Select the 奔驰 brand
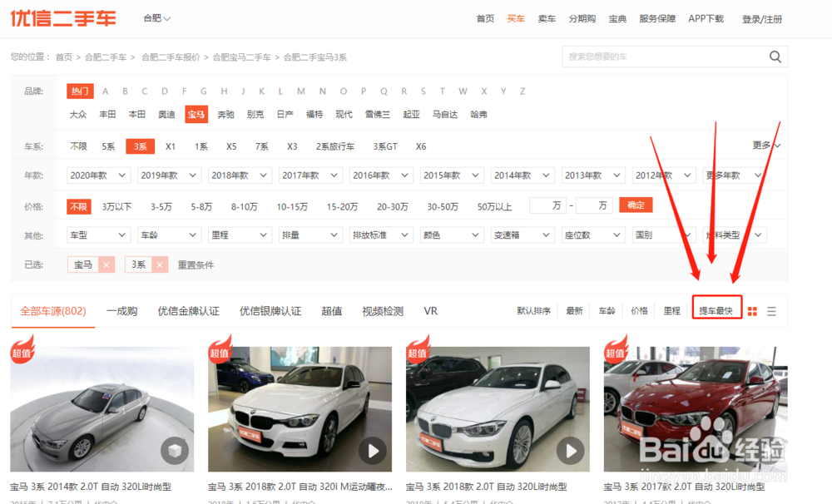Image resolution: width=832 pixels, height=504 pixels. tap(225, 114)
